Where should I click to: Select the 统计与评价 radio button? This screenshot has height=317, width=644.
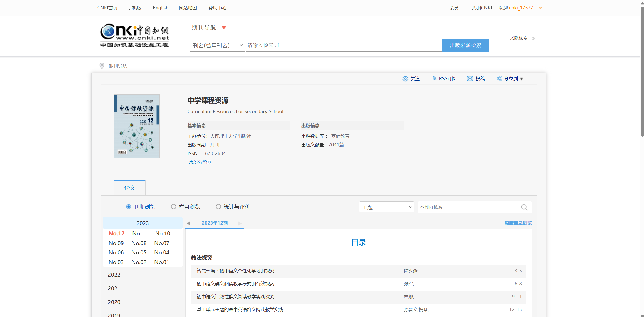point(218,207)
